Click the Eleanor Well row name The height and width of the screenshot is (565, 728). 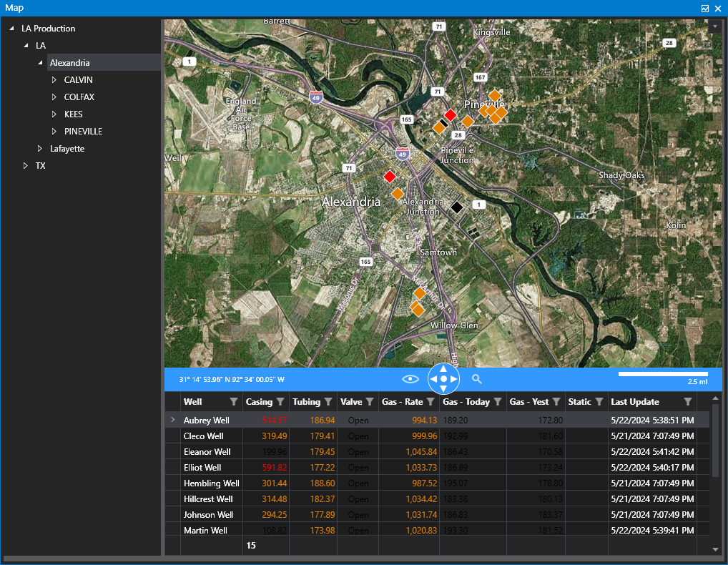point(207,452)
